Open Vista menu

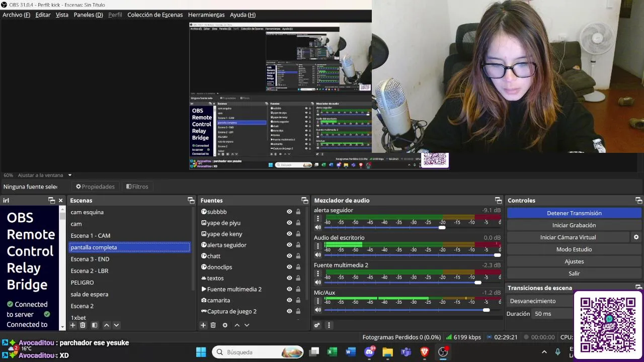62,15
